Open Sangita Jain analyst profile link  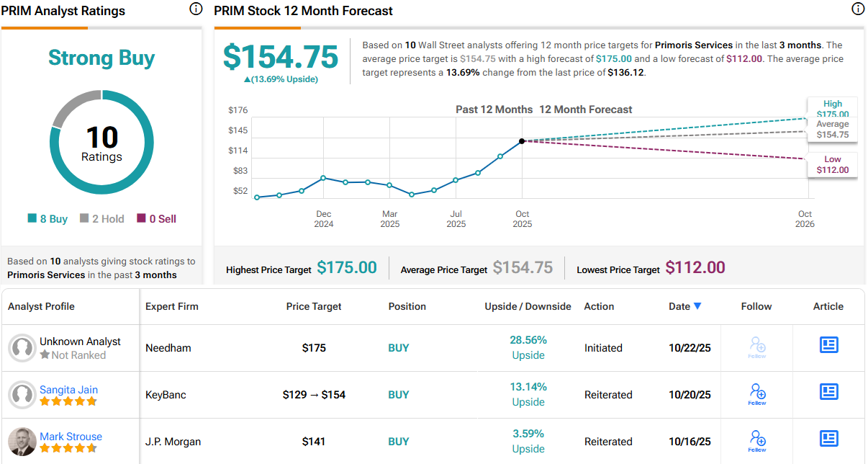(x=68, y=390)
